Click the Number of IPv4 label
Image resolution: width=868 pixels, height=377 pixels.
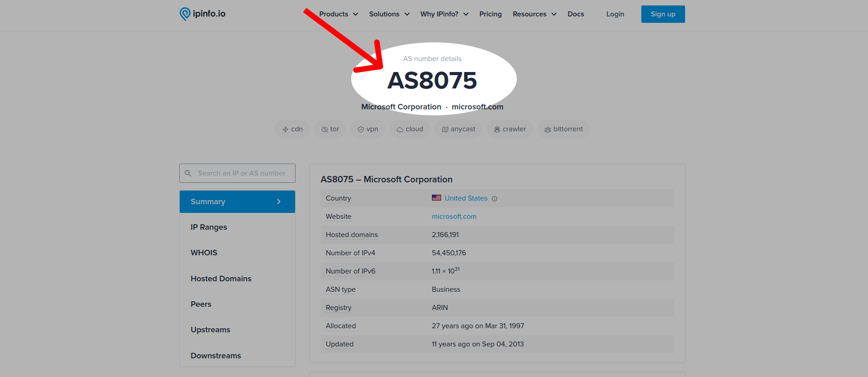coord(350,253)
